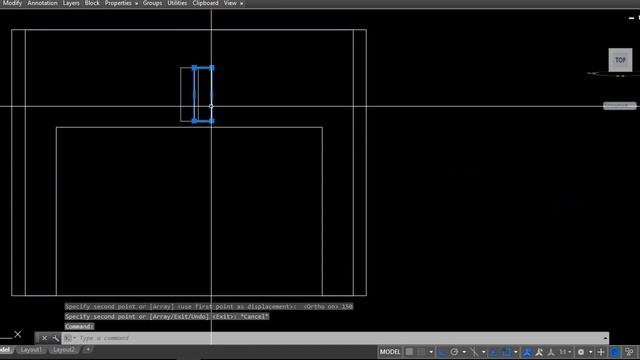Open the Layers ribbon panel

[71, 3]
